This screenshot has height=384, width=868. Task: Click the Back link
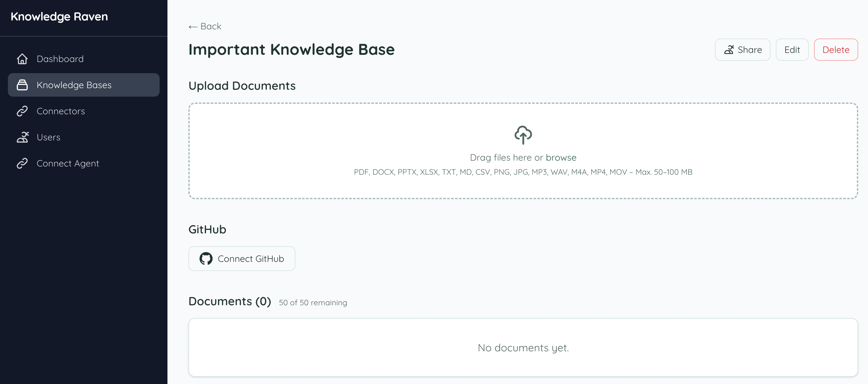coord(205,26)
